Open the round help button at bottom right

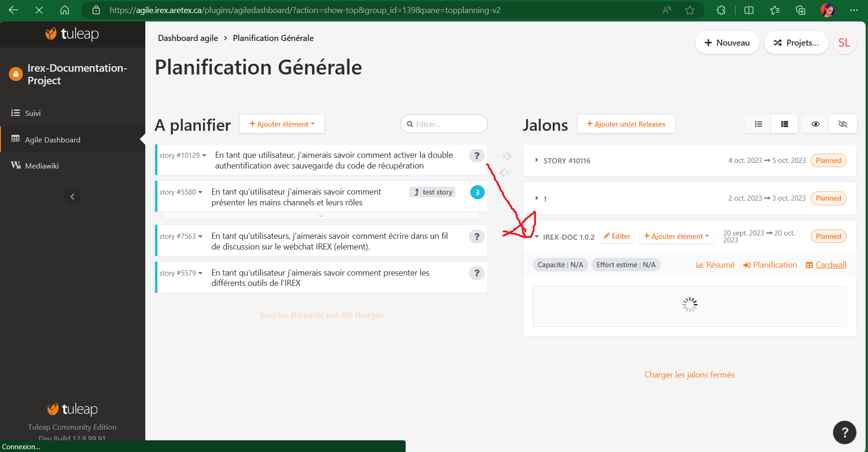coord(844,432)
